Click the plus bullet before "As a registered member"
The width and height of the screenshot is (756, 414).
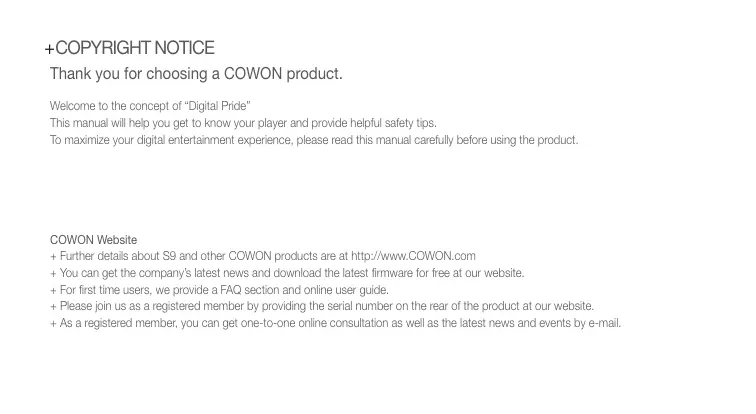click(x=54, y=323)
